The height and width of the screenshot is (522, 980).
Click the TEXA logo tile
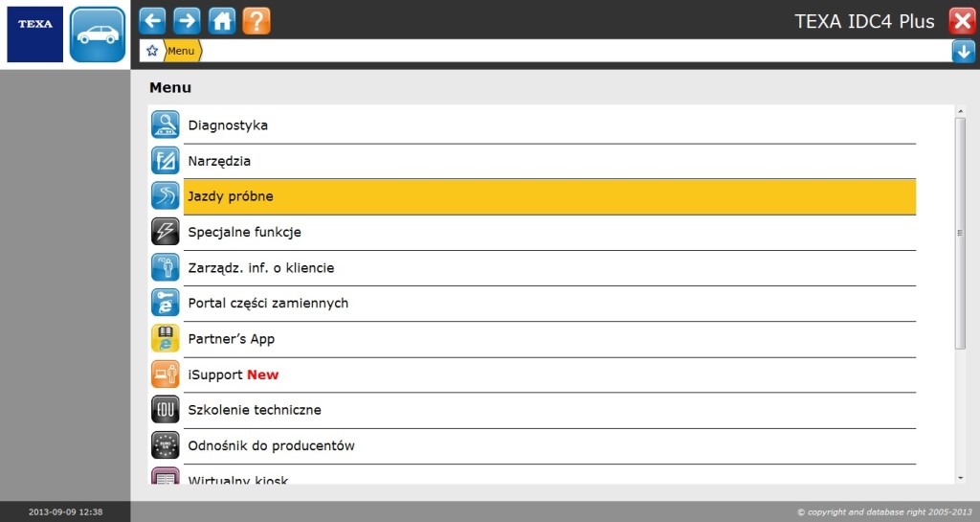point(35,34)
